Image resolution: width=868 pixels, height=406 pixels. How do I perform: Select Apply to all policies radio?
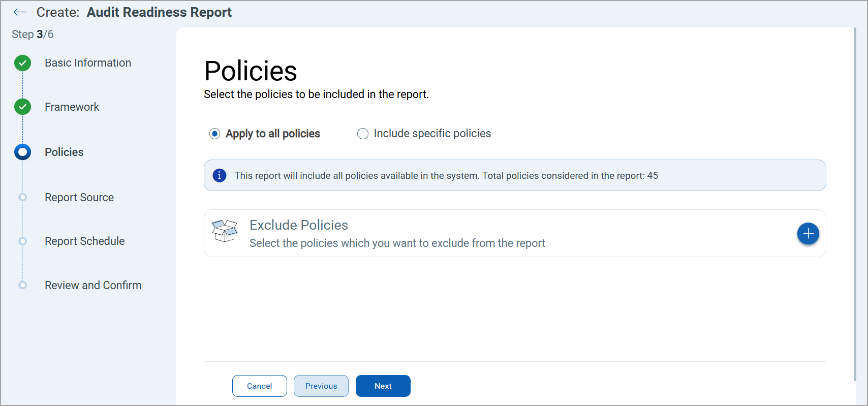click(214, 134)
